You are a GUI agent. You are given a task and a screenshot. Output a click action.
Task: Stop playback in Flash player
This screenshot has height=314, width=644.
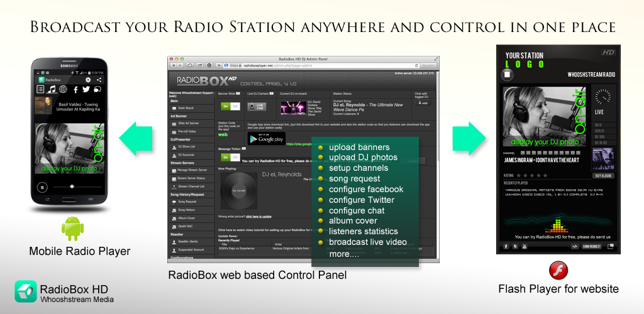pyautogui.click(x=508, y=75)
